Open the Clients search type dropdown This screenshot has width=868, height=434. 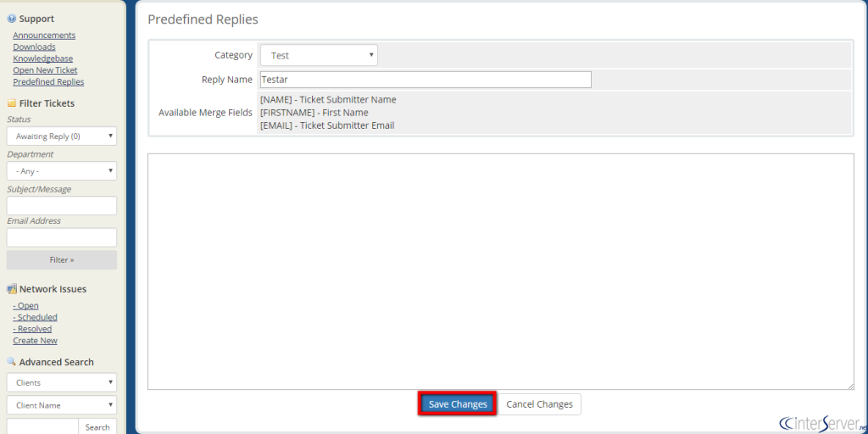click(61, 382)
